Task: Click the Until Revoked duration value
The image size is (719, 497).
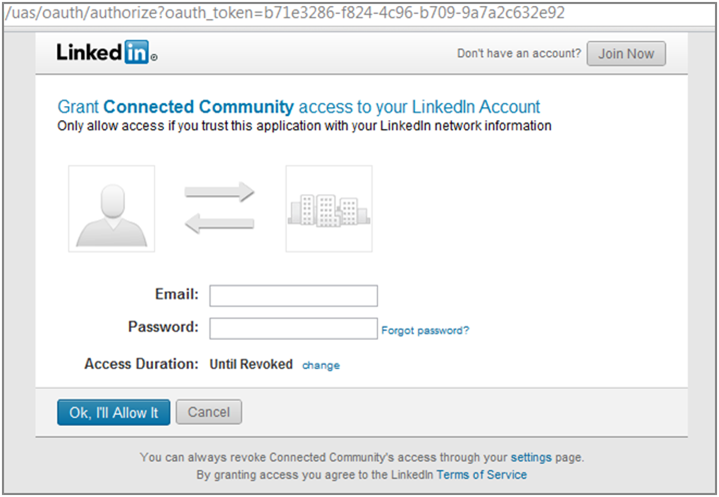Action: pos(251,365)
